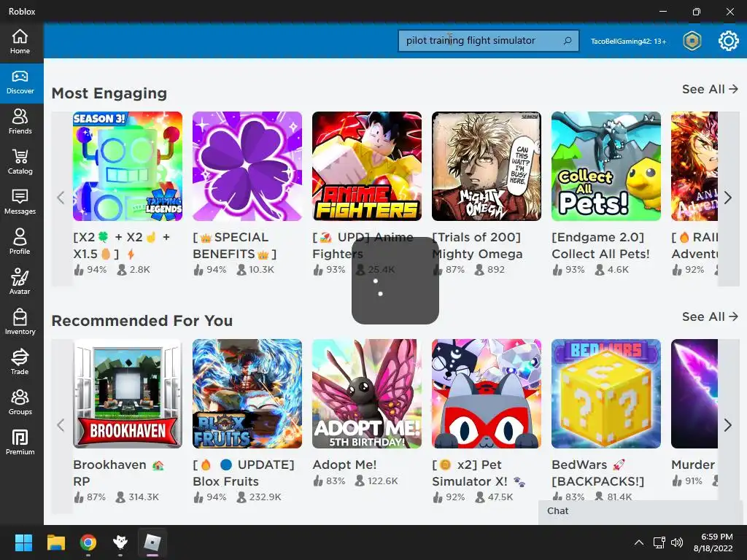Open Inventory backpack
This screenshot has width=747, height=560.
20,322
